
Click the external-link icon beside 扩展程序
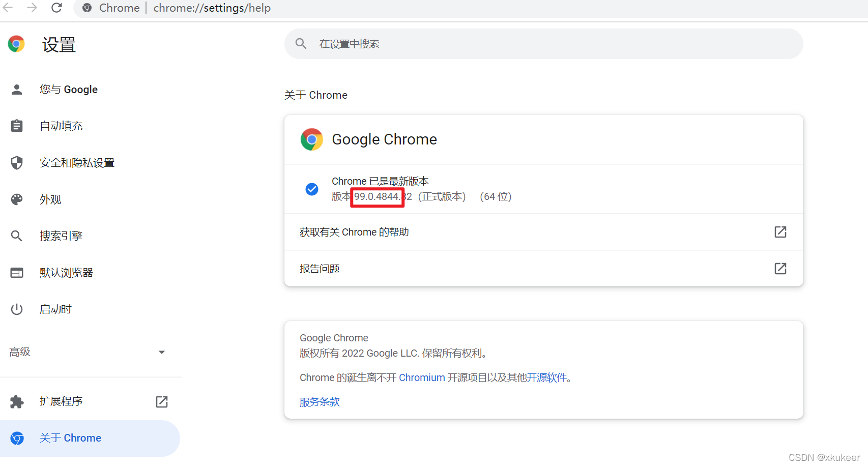tap(162, 402)
